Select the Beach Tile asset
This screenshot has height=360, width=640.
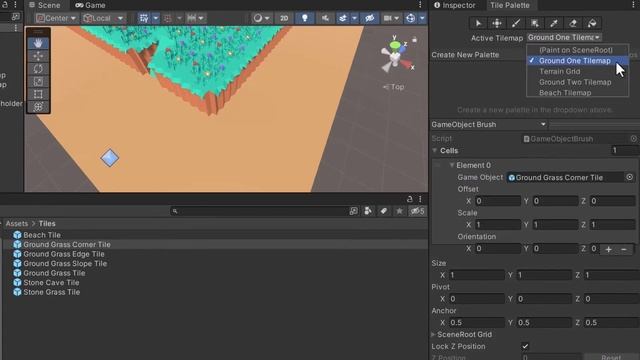tap(42, 235)
